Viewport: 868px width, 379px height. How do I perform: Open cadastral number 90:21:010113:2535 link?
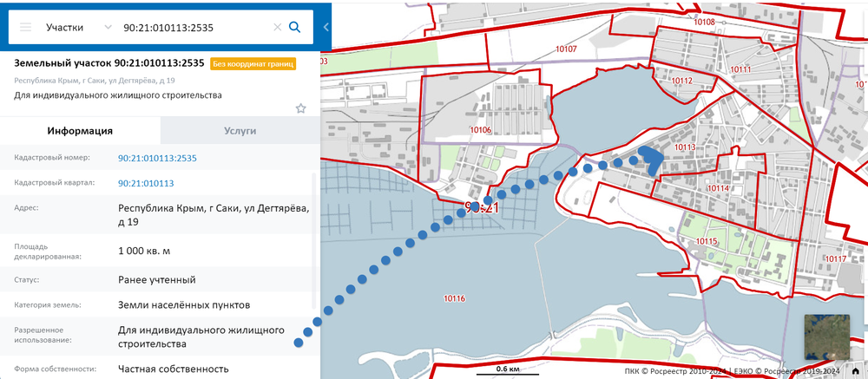pyautogui.click(x=157, y=158)
